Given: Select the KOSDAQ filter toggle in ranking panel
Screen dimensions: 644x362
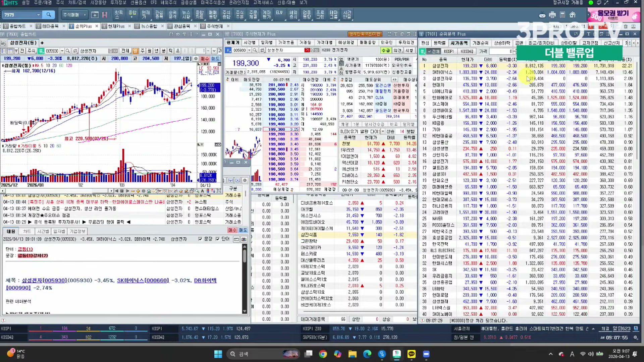Looking at the screenshot, I should tap(467, 51).
